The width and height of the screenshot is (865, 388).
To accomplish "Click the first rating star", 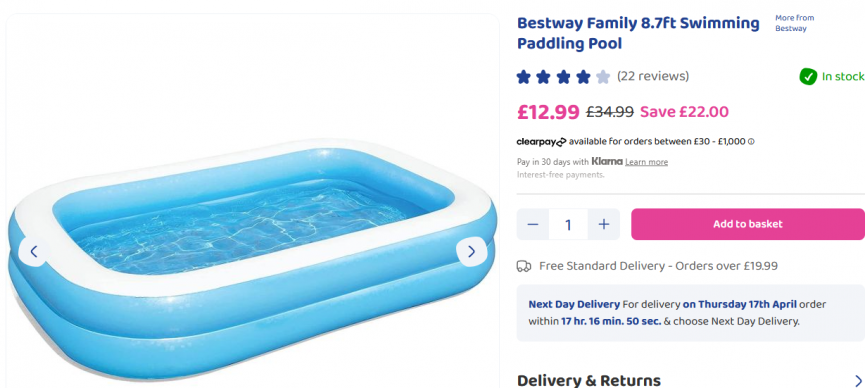I will click(x=524, y=77).
